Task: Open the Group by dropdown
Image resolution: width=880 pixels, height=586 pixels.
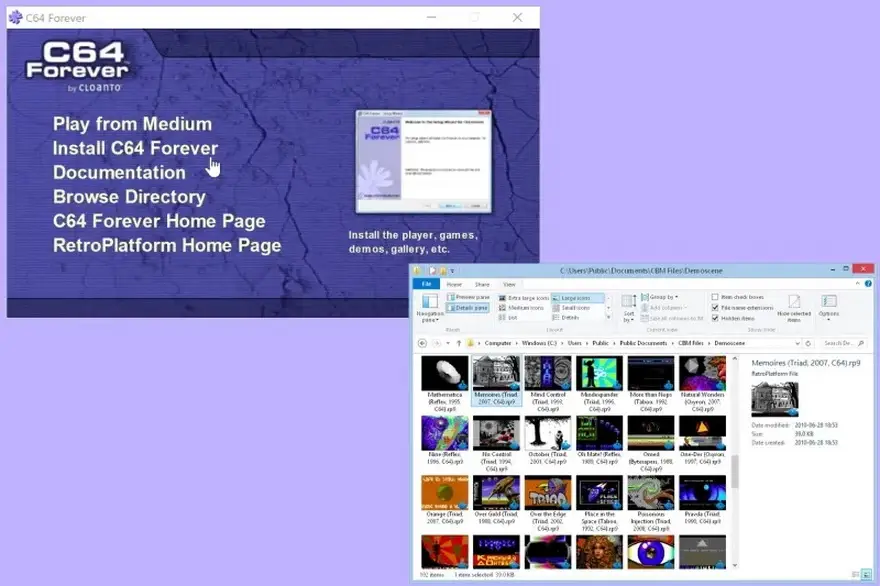Action: pos(659,297)
